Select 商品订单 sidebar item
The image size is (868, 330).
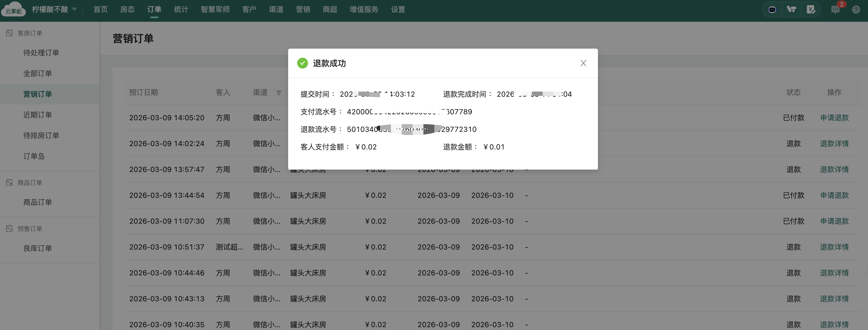(37, 202)
